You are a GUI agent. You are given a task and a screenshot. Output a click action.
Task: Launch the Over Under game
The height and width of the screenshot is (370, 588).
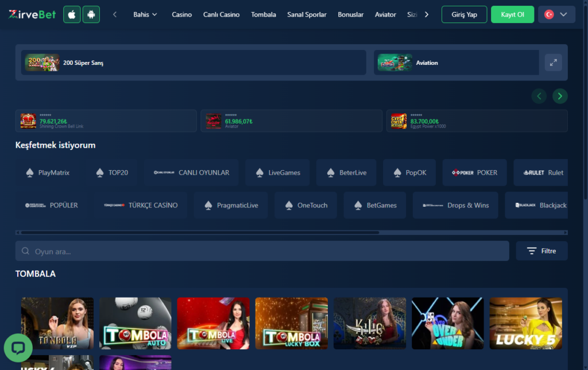(x=448, y=323)
